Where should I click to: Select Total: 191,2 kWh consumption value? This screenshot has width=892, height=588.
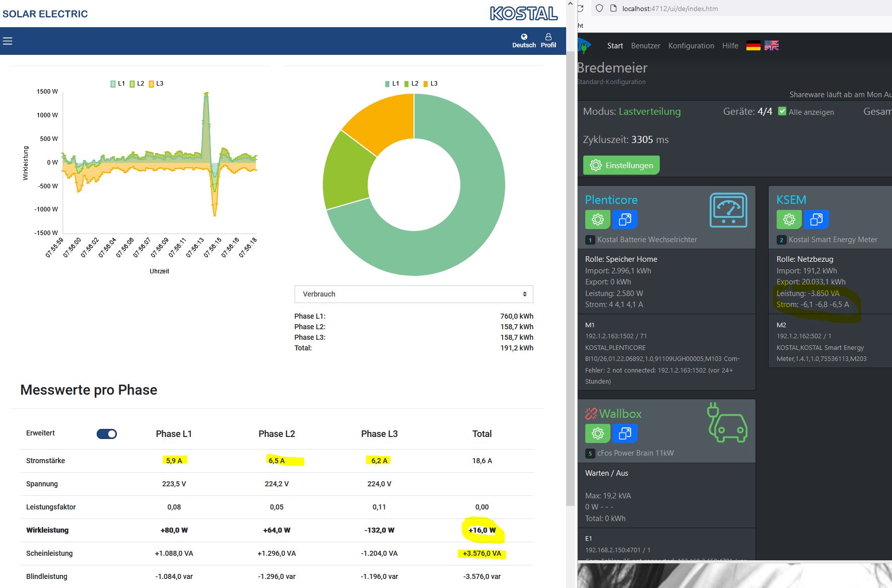[517, 348]
